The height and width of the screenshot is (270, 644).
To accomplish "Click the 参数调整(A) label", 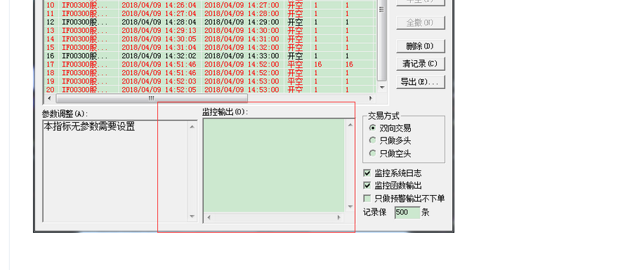I will click(65, 114).
